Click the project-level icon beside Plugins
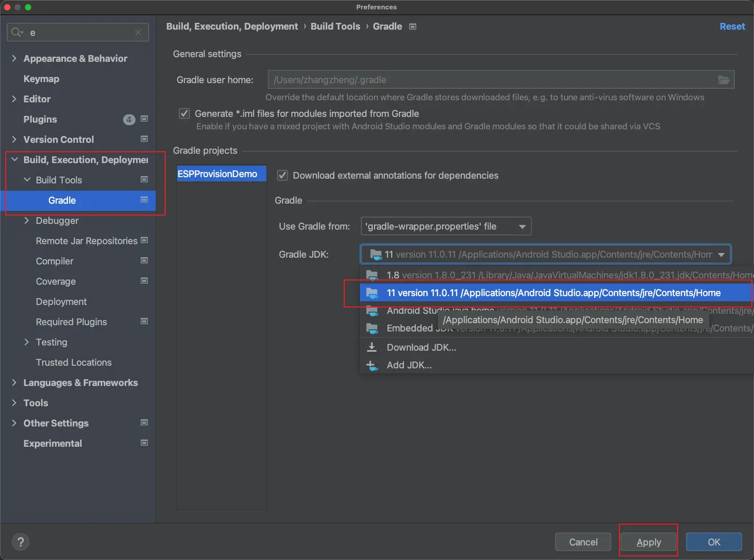Image resolution: width=754 pixels, height=560 pixels. point(144,119)
